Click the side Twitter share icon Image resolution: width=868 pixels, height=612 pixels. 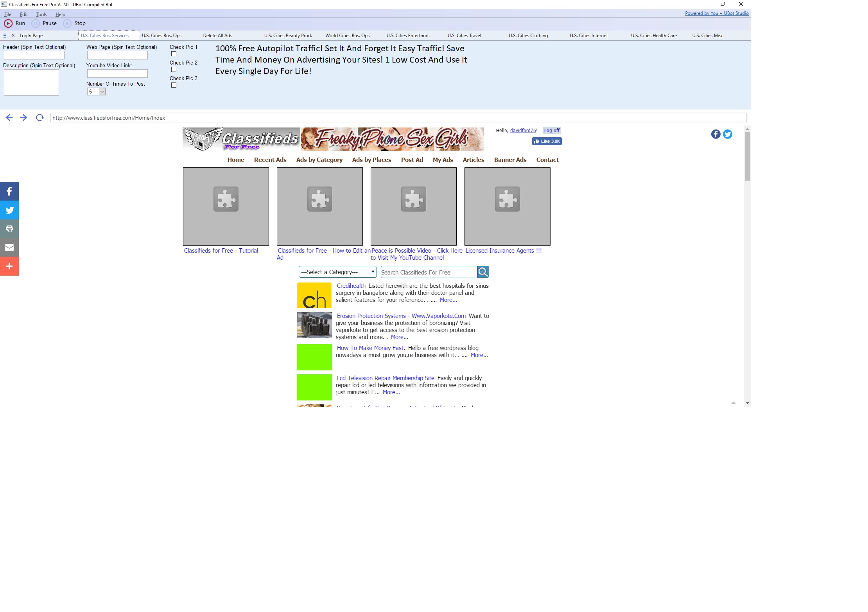(9, 210)
